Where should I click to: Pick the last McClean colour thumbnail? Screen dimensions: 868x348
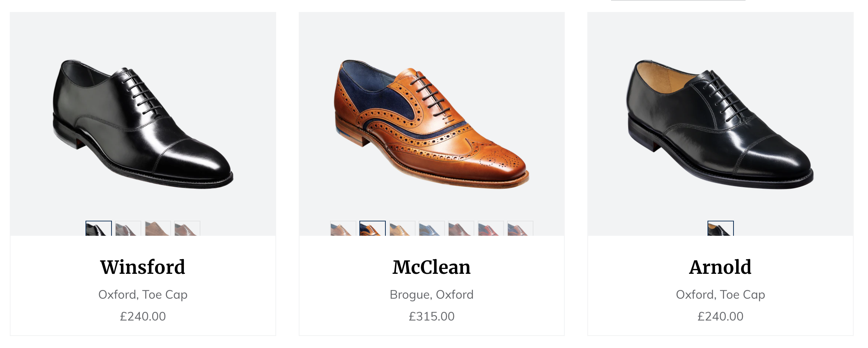click(x=520, y=229)
